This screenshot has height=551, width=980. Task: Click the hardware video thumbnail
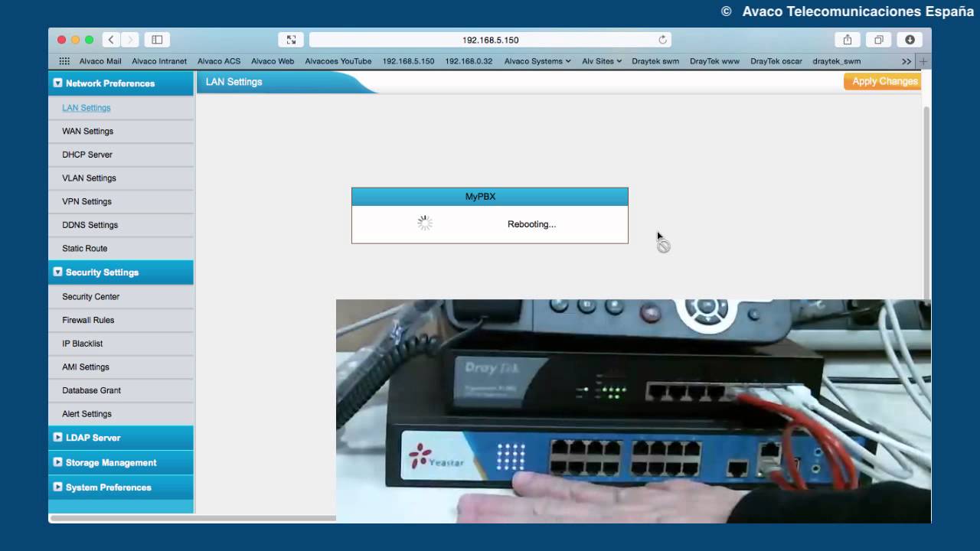pyautogui.click(x=633, y=411)
